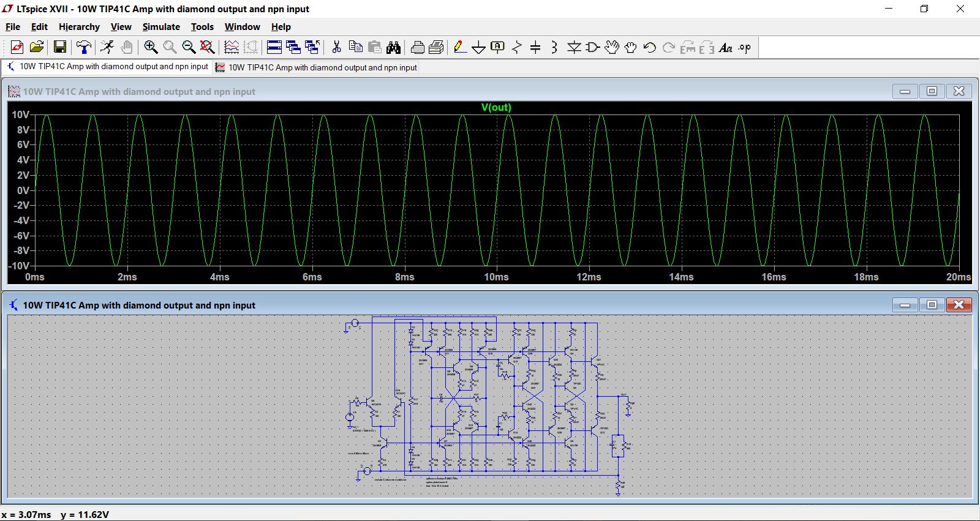The image size is (980, 521).
Task: Click the Copy duplicate icon
Action: point(355,47)
